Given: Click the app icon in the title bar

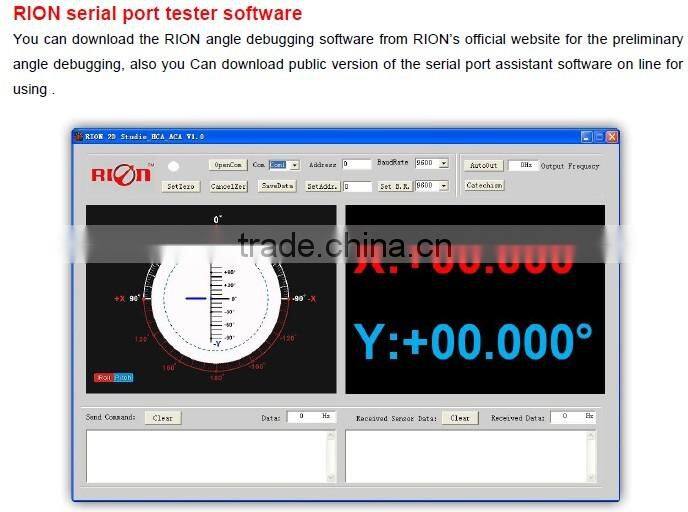Looking at the screenshot, I should 78,136.
